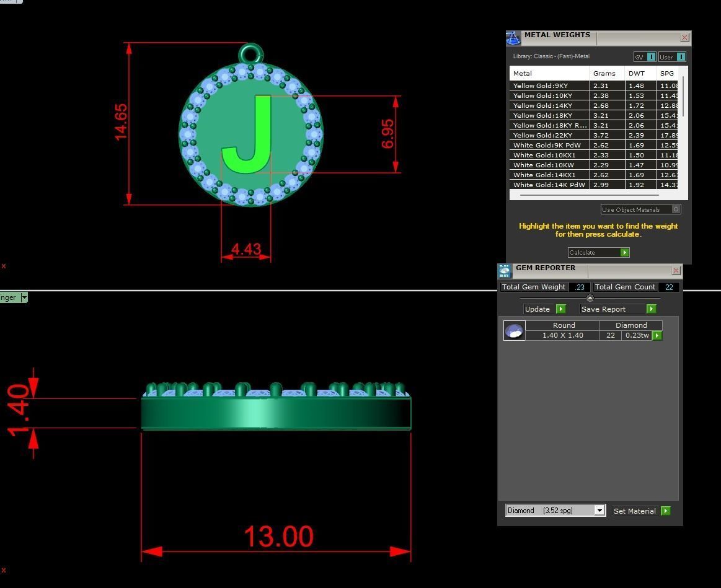Screen dimensions: 721x588
Task: Select the White Gold:14K PdW row
Action: [594, 185]
